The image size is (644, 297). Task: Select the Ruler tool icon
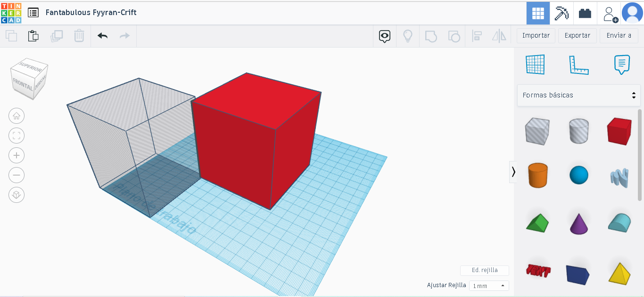[x=578, y=65]
